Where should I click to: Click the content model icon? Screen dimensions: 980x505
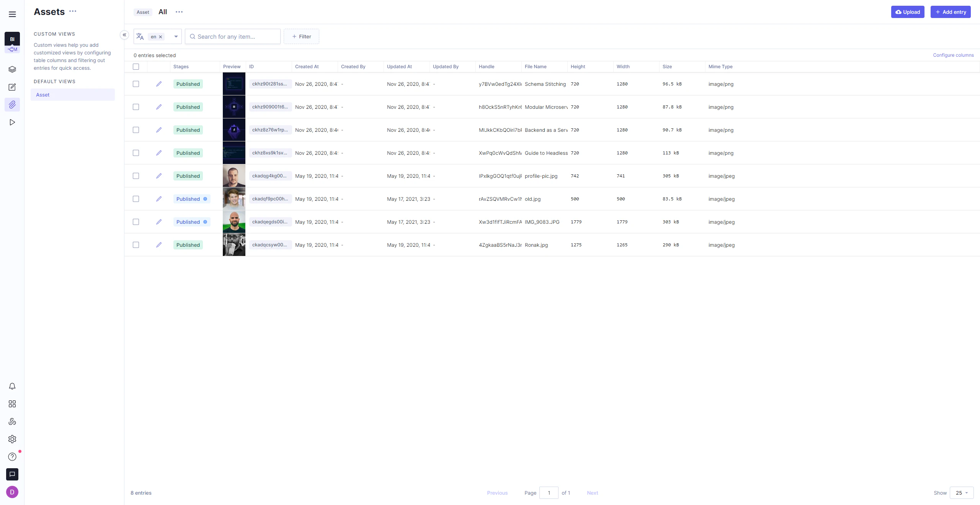tap(11, 69)
